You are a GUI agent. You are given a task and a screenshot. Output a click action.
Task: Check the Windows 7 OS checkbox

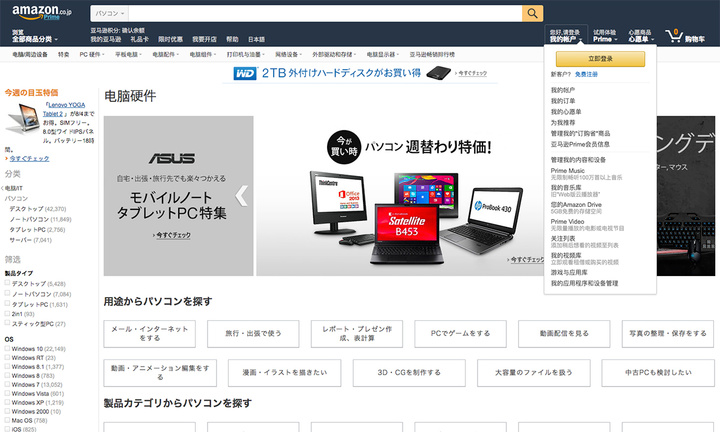(x=7, y=384)
